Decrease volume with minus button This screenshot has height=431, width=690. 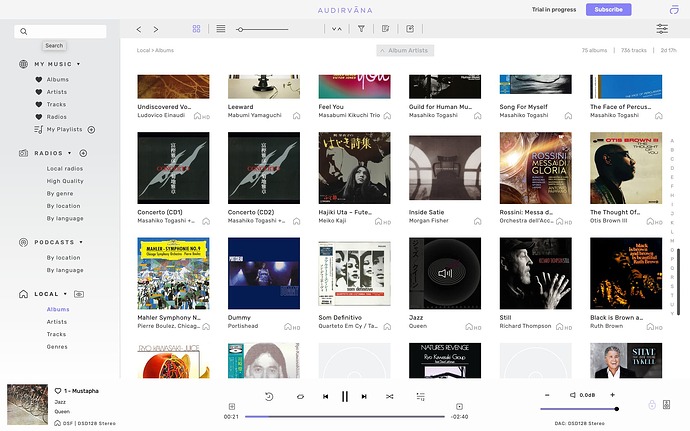click(x=547, y=395)
